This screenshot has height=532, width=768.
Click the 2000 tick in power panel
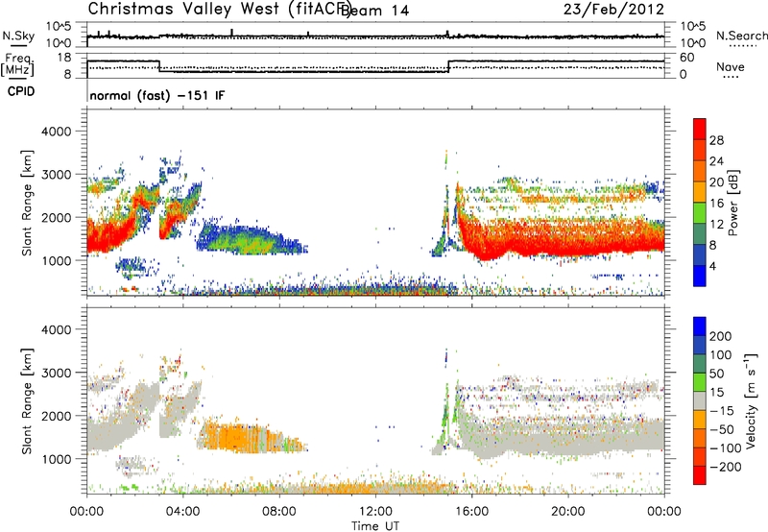pyautogui.click(x=56, y=217)
